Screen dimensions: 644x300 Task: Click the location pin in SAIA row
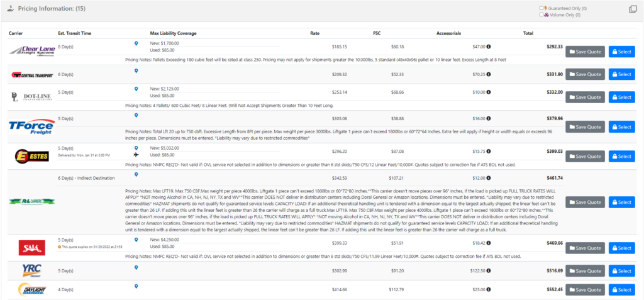(x=136, y=240)
